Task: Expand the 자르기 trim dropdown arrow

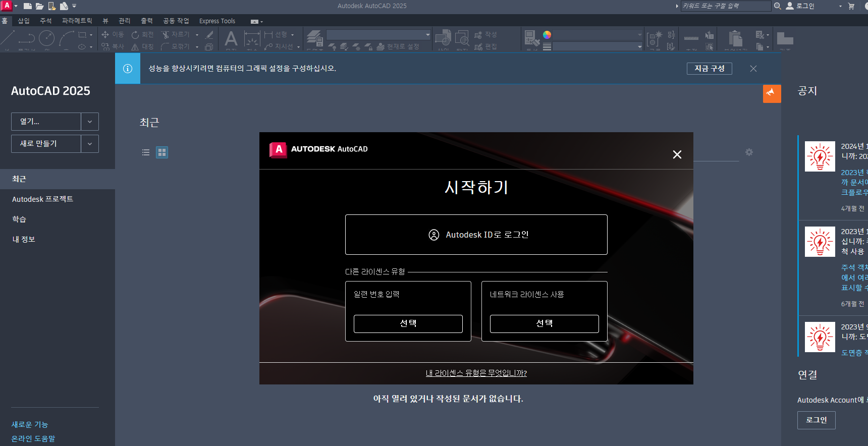Action: (197, 35)
